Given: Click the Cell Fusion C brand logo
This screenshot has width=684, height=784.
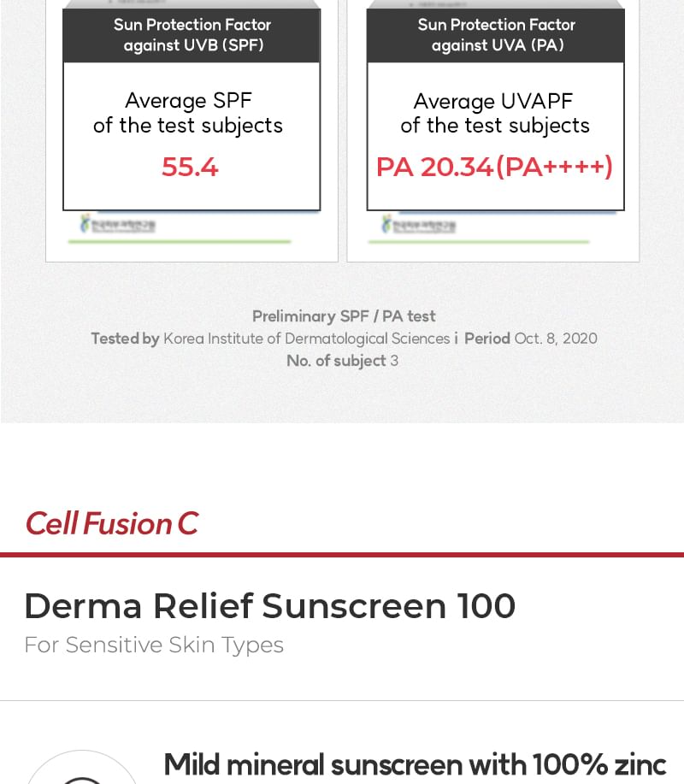Looking at the screenshot, I should tap(111, 523).
